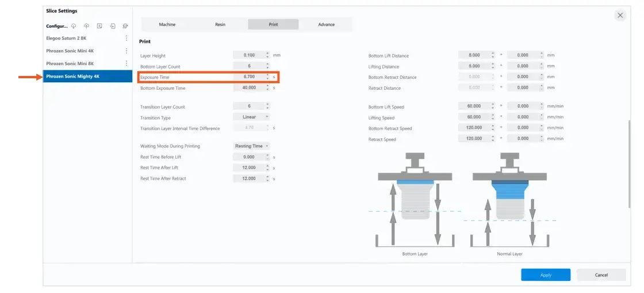
Task: Click the edit configuration icon
Action: coord(125,26)
